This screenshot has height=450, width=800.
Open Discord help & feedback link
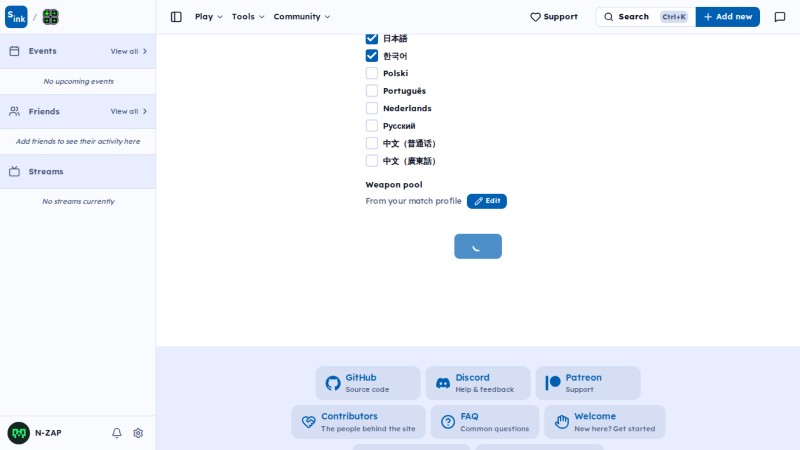[478, 383]
